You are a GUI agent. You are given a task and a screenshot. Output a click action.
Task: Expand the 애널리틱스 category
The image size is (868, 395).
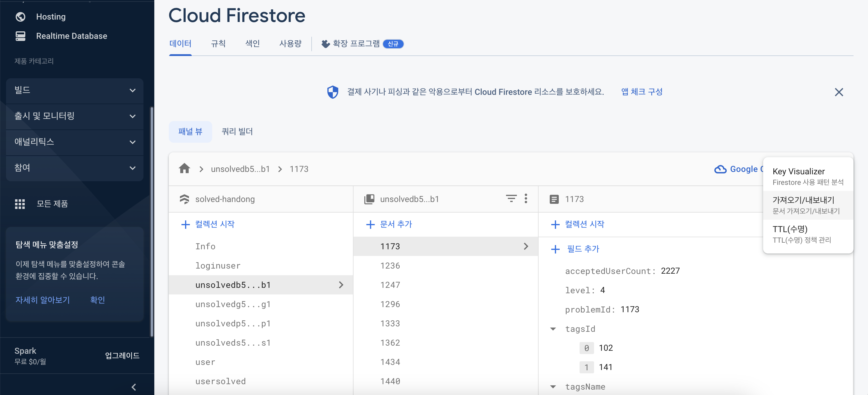pos(75,142)
